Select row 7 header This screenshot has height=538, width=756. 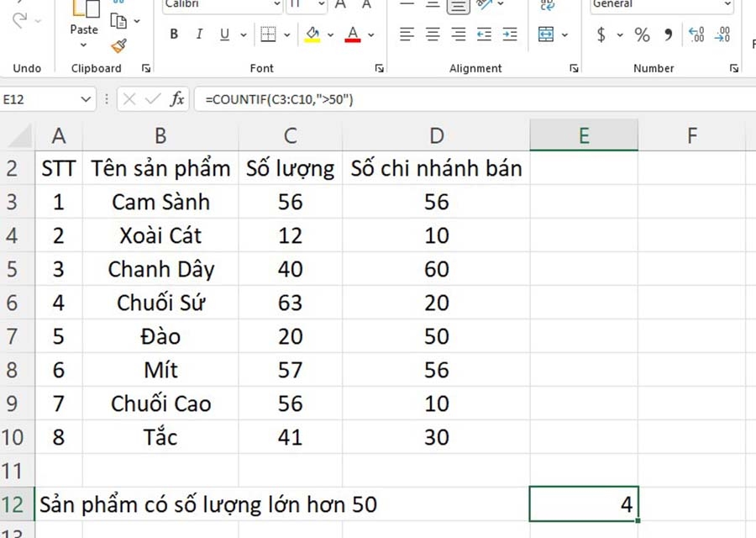click(x=17, y=336)
